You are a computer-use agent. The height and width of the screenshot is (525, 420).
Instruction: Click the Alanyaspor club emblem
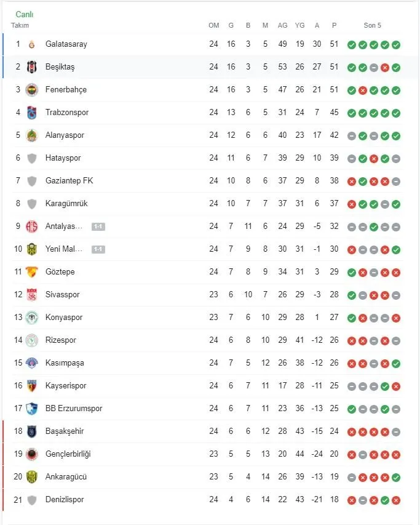pyautogui.click(x=32, y=135)
